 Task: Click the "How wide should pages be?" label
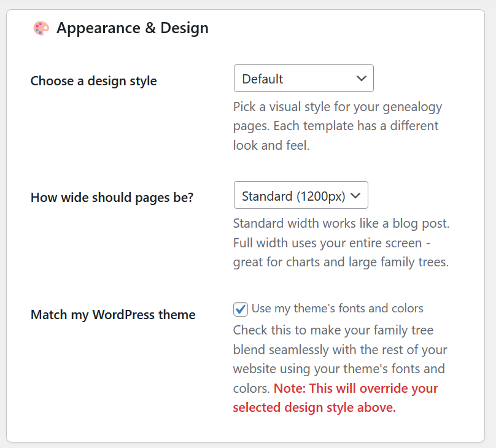[x=112, y=198]
